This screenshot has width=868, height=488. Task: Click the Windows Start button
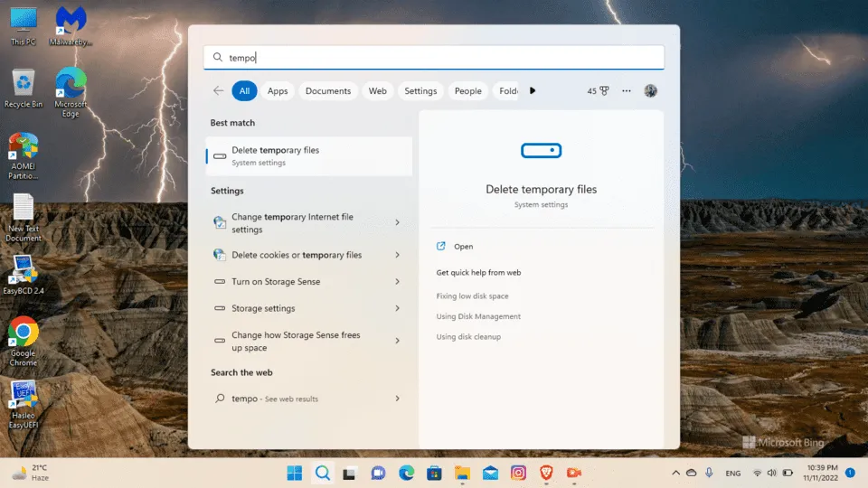(295, 473)
